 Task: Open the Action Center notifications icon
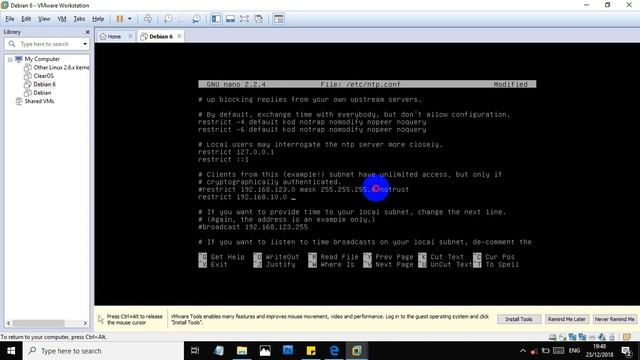click(627, 351)
